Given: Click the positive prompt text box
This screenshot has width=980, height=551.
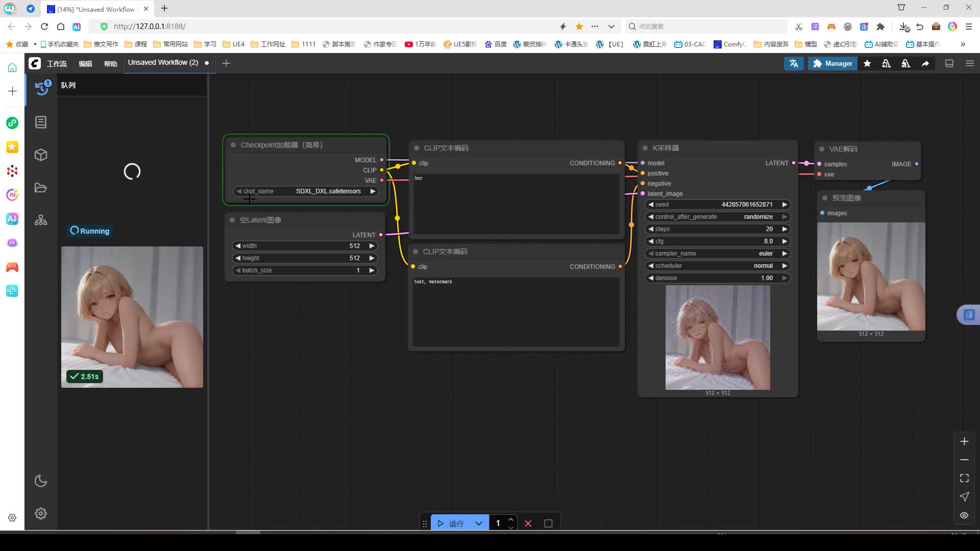Looking at the screenshot, I should 516,204.
